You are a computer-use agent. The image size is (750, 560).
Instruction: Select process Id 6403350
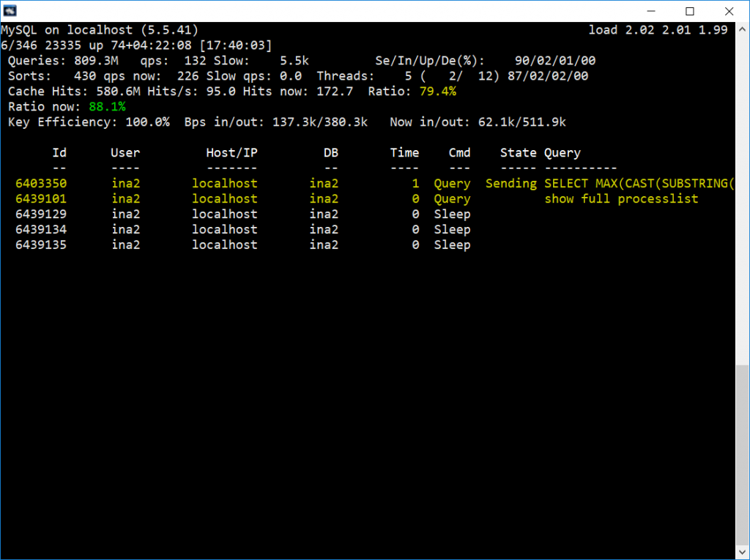click(41, 184)
